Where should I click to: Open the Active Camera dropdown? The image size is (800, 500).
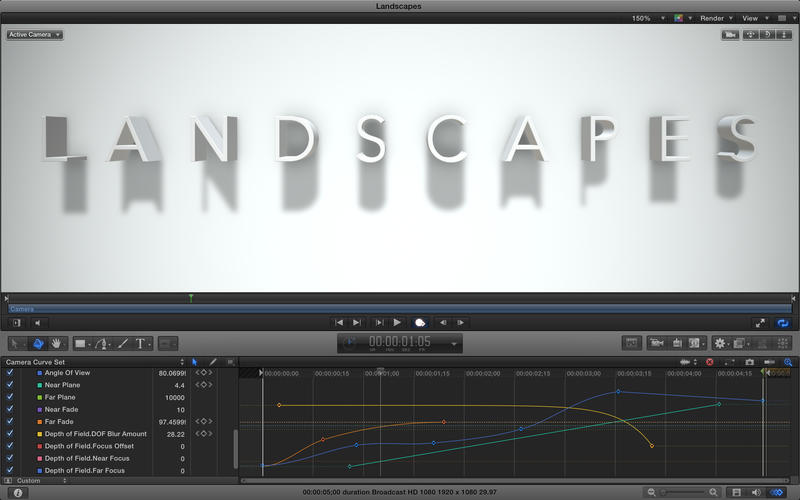tap(35, 35)
